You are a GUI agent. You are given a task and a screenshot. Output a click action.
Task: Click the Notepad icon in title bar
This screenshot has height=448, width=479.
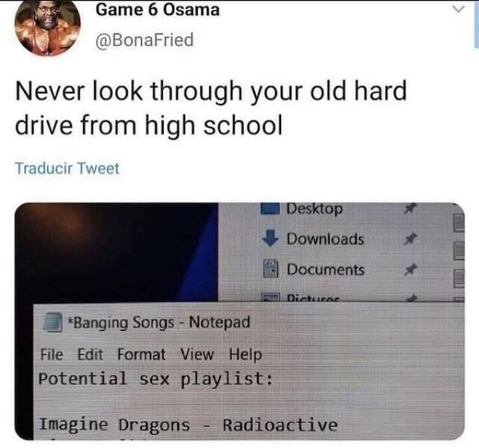click(52, 322)
